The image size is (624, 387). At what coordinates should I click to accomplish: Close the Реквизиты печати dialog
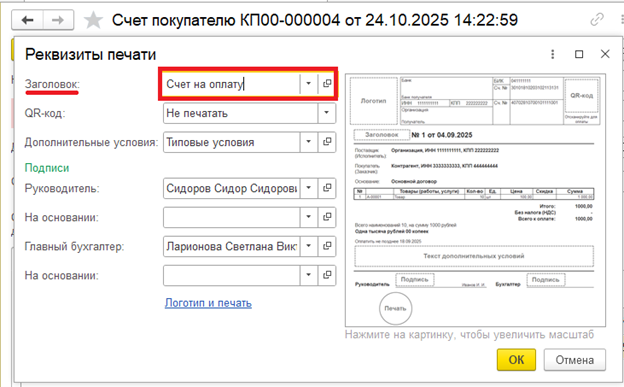point(605,54)
